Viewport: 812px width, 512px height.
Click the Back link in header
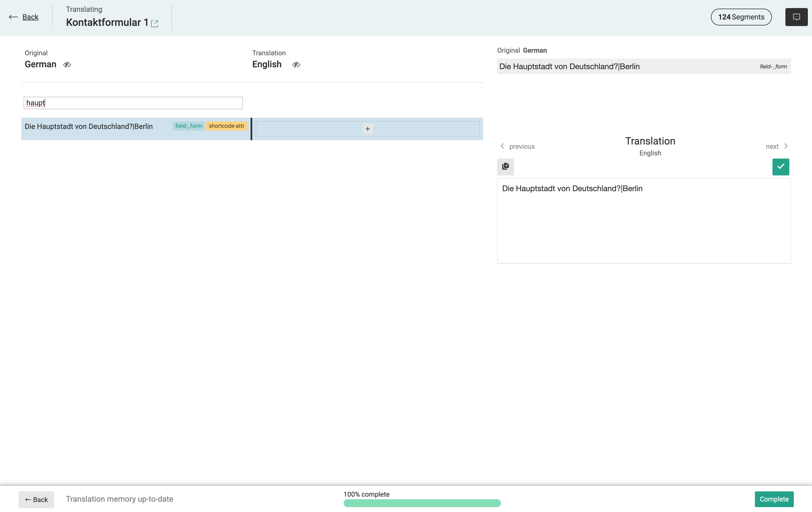tap(24, 17)
